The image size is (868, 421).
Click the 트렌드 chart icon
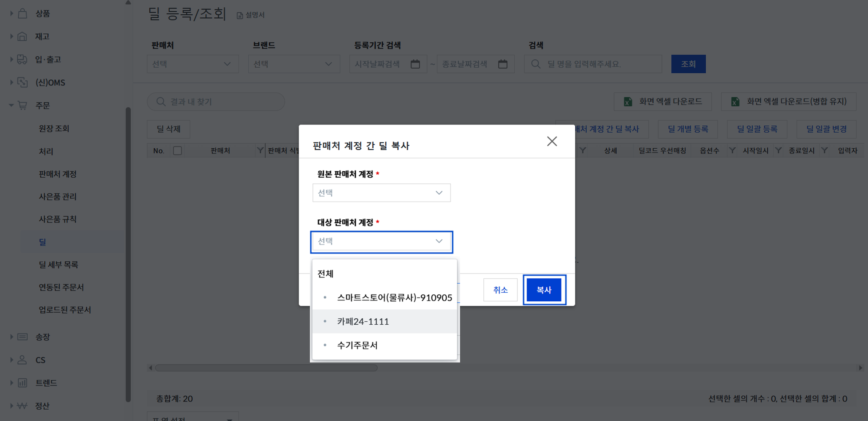click(22, 383)
